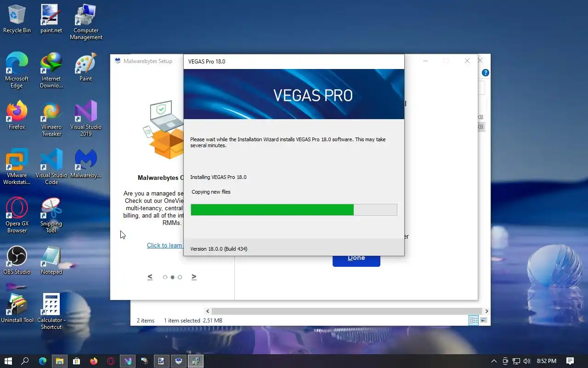Click 'Version 18.0.0 (Build 434)' text
The height and width of the screenshot is (368, 588).
point(219,249)
